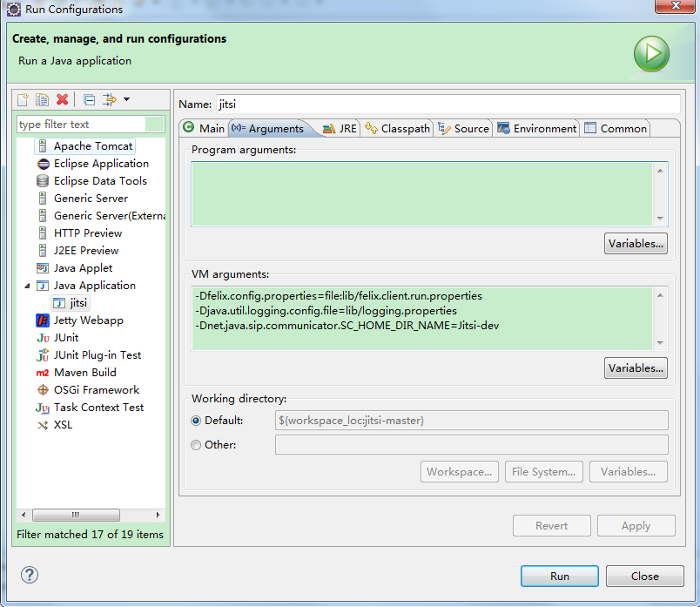Close the Run Configurations window
The height and width of the screenshot is (607, 700).
(676, 6)
